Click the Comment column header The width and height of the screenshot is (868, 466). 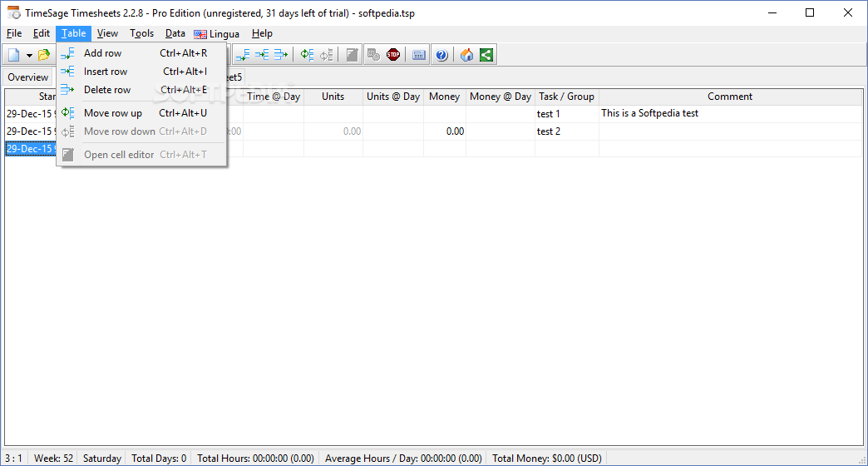[x=730, y=97]
